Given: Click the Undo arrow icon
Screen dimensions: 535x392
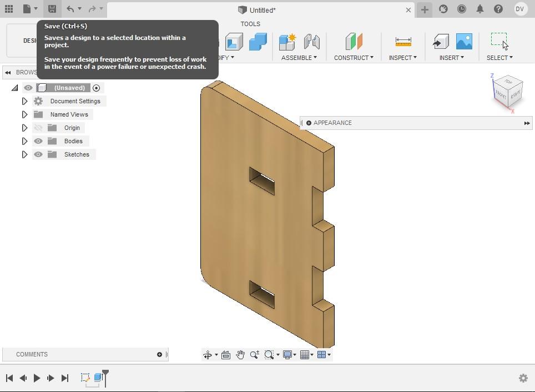Looking at the screenshot, I should coord(70,9).
